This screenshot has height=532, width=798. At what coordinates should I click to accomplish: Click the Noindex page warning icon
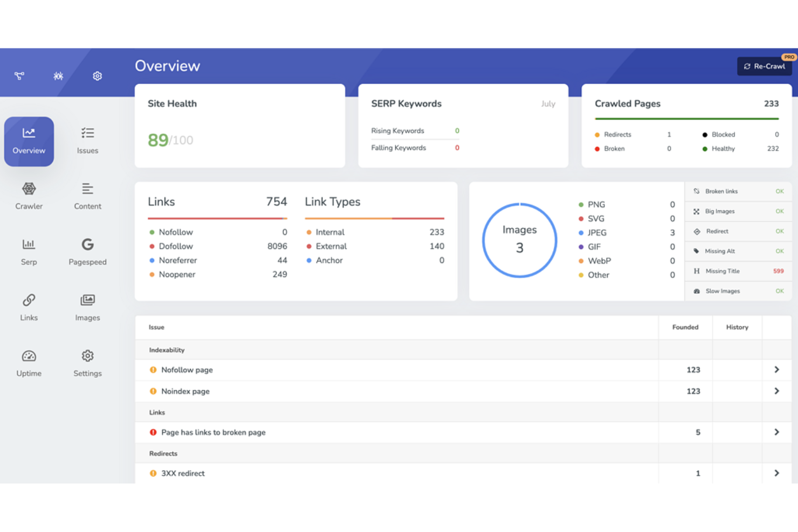[153, 391]
